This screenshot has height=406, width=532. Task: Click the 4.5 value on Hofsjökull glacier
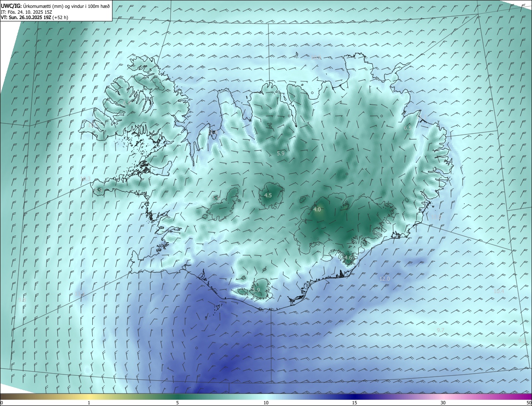click(x=268, y=195)
